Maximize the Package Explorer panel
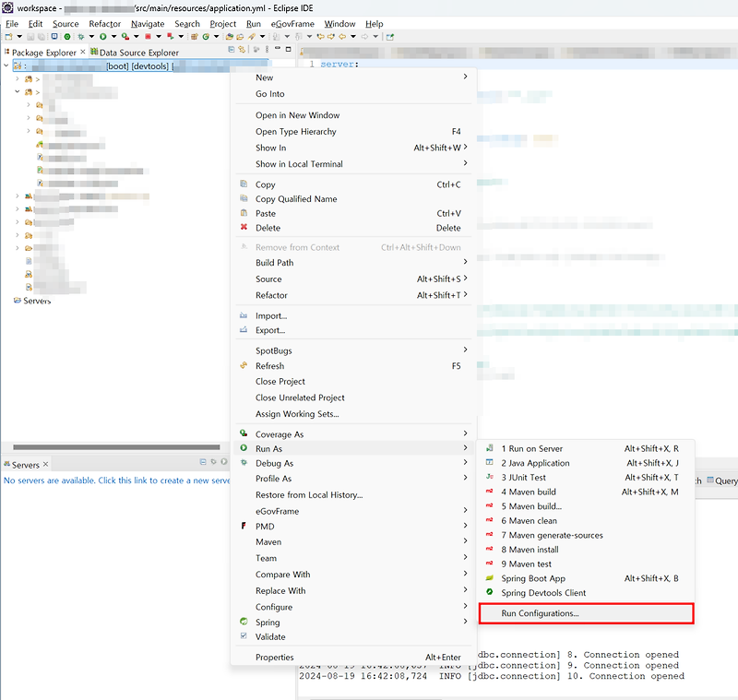 [289, 49]
